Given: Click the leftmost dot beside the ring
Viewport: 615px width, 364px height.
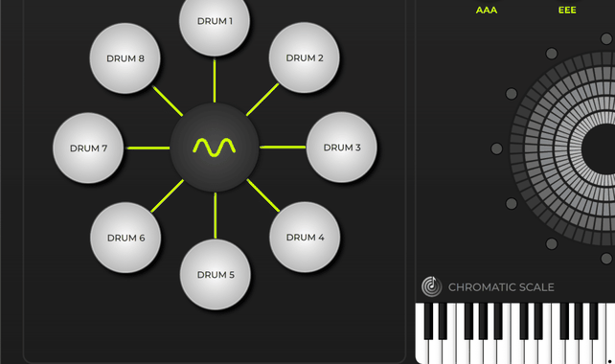Looking at the screenshot, I should (x=496, y=148).
